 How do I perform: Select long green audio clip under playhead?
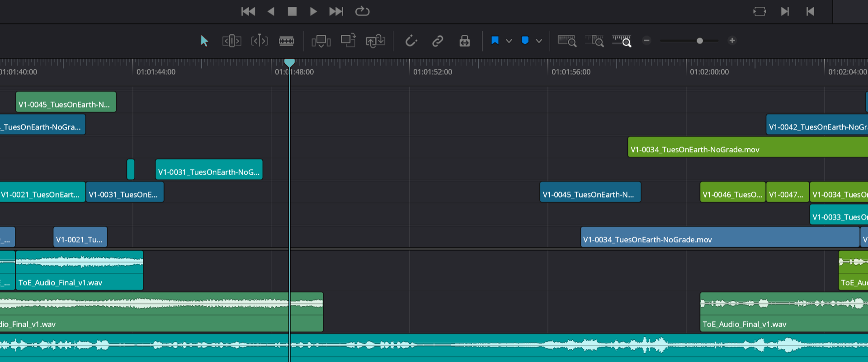161,312
